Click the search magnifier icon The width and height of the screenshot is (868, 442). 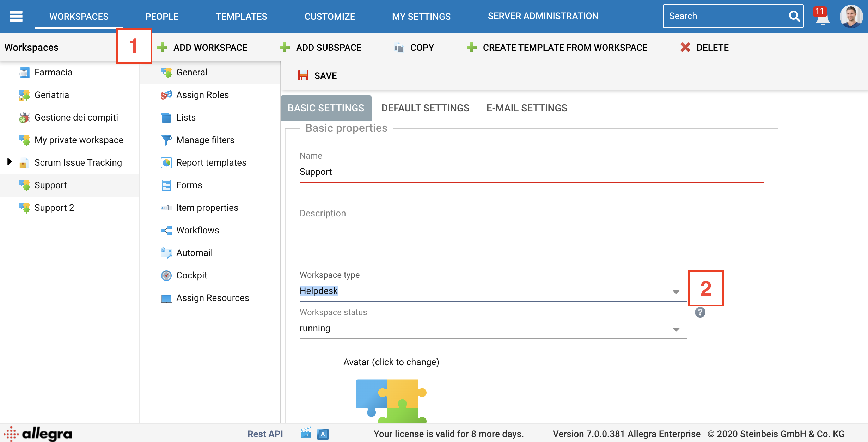[794, 16]
